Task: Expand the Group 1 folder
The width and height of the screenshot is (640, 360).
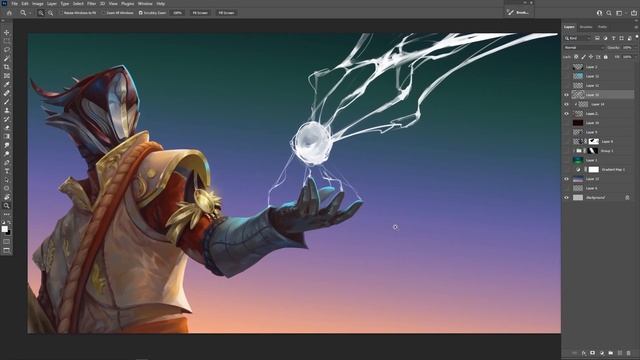Action: coord(574,151)
